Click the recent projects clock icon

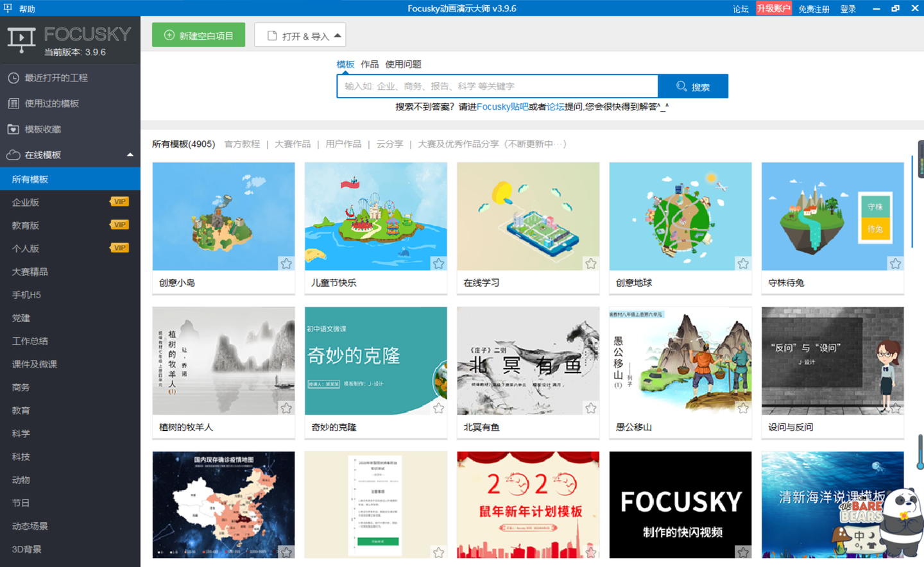tap(13, 78)
